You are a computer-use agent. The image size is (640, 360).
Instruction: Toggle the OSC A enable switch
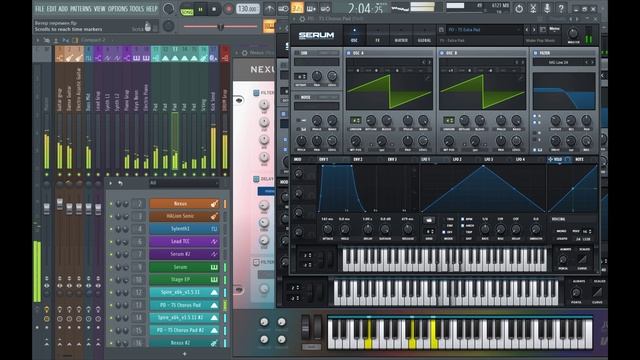tap(349, 53)
